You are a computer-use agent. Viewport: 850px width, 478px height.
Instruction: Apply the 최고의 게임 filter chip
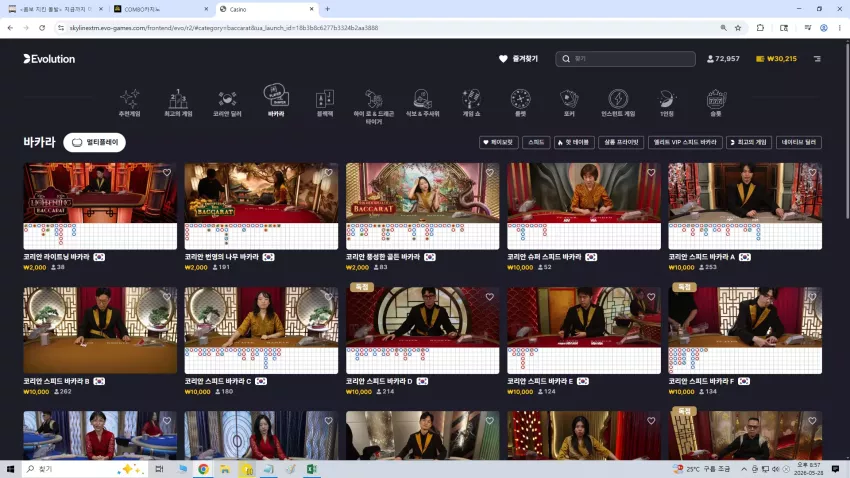pos(749,142)
